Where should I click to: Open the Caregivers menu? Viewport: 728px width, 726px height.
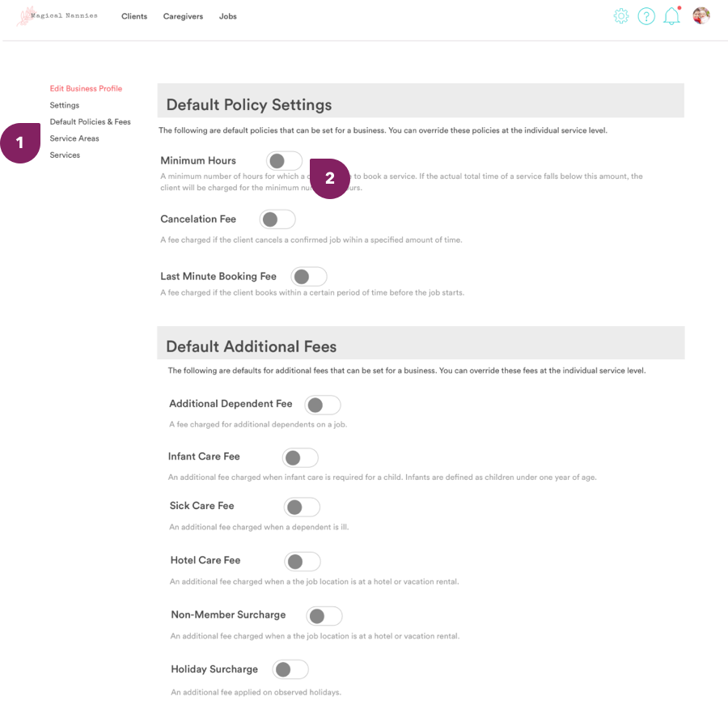click(183, 16)
